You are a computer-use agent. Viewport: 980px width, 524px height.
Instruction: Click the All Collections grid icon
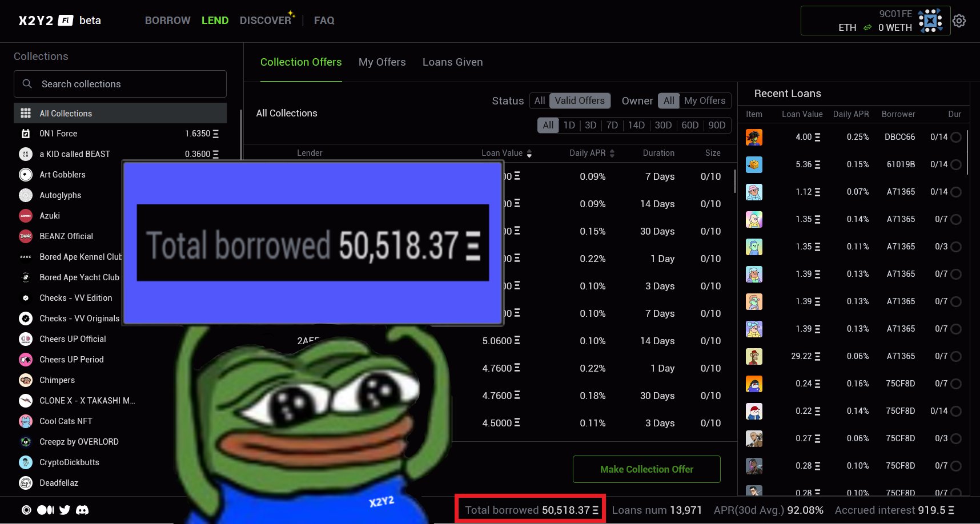click(26, 113)
